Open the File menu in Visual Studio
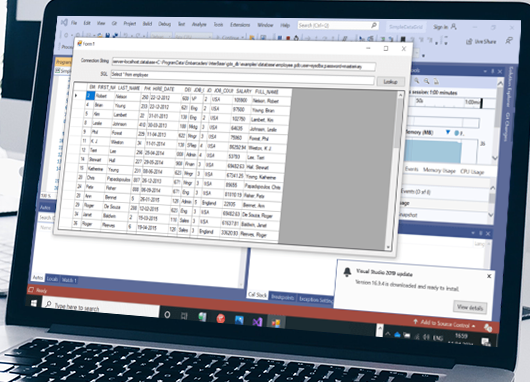The height and width of the screenshot is (382, 530). (x=74, y=23)
